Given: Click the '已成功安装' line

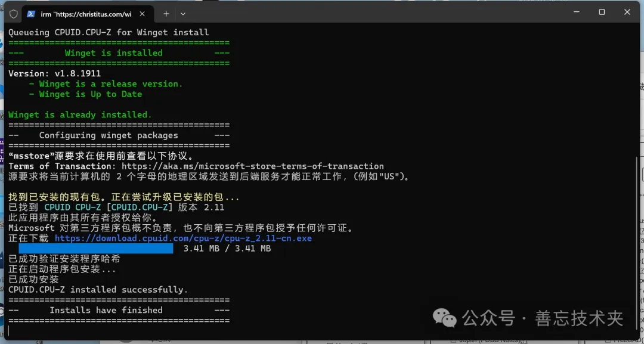Looking at the screenshot, I should (33, 280).
